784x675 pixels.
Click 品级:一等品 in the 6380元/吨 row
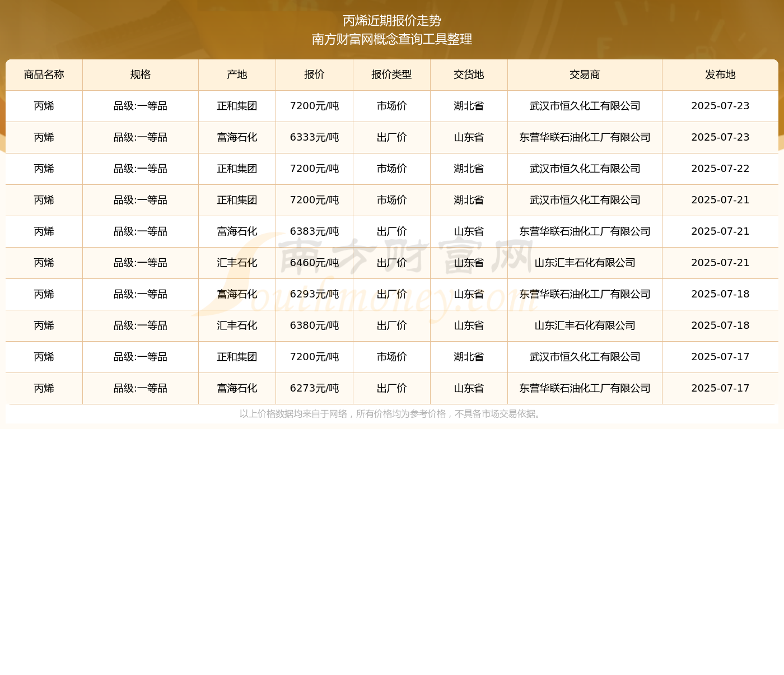click(x=141, y=325)
